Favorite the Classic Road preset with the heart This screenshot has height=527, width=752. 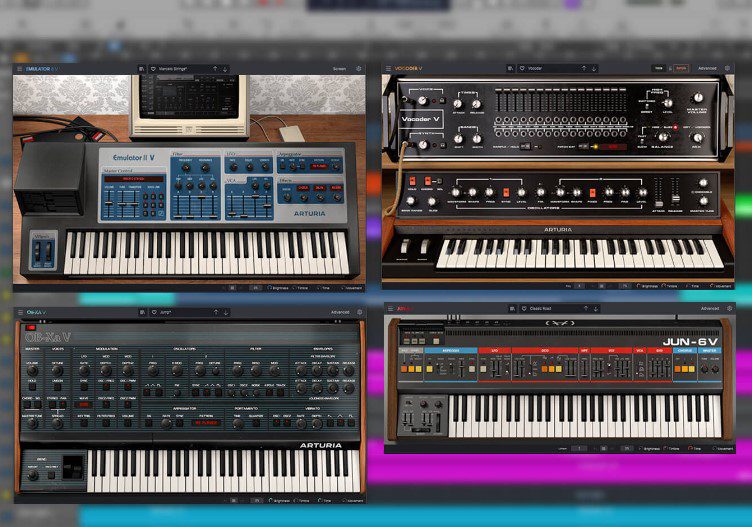[x=524, y=308]
